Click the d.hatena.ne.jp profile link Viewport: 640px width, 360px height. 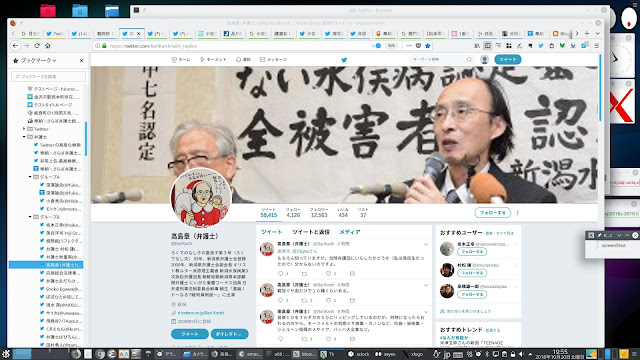point(200,313)
